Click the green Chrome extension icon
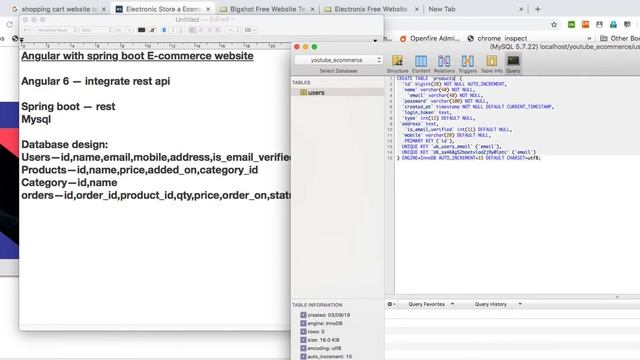Screen dimensions: 640x360 point(571,24)
